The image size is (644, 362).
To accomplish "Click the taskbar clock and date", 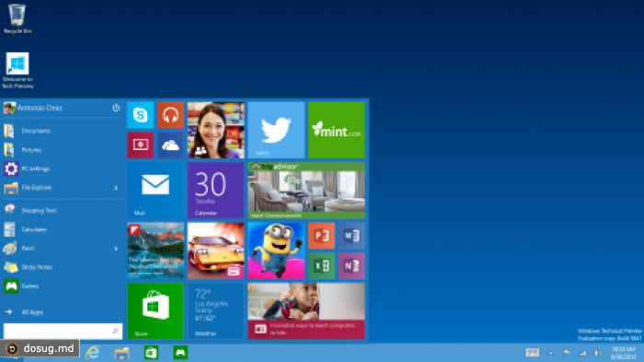I will 624,353.
